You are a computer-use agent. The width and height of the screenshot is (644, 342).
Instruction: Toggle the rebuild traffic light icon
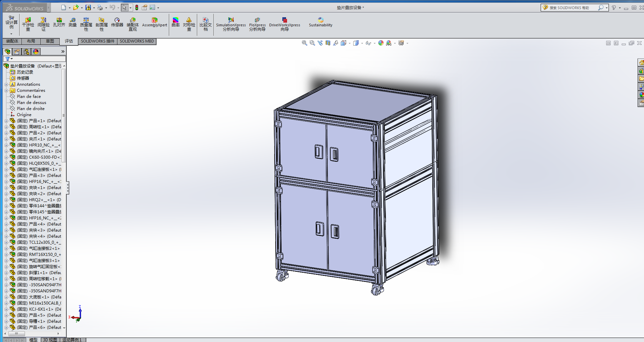[x=137, y=7]
